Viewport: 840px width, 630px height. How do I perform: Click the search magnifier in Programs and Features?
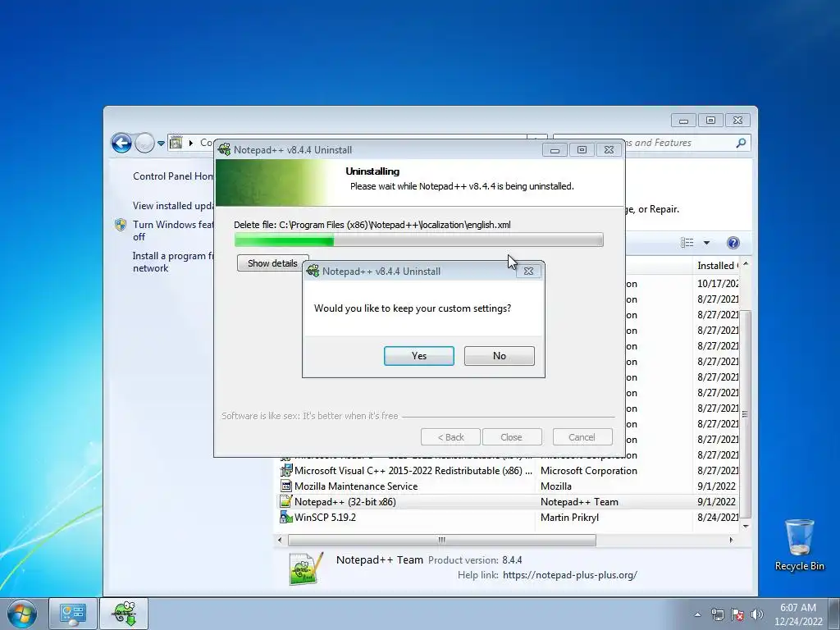click(x=741, y=143)
